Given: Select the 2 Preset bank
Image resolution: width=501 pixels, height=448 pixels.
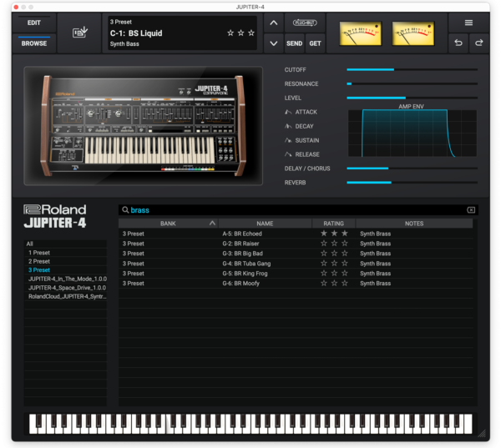Looking at the screenshot, I should pyautogui.click(x=65, y=261).
